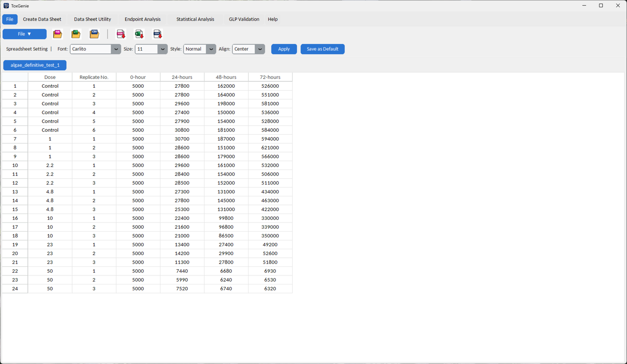Click the cell containing 25300

(182, 209)
